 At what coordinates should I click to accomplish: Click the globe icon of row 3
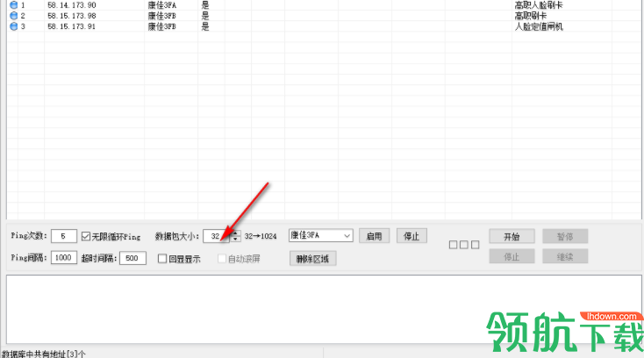(x=13, y=26)
